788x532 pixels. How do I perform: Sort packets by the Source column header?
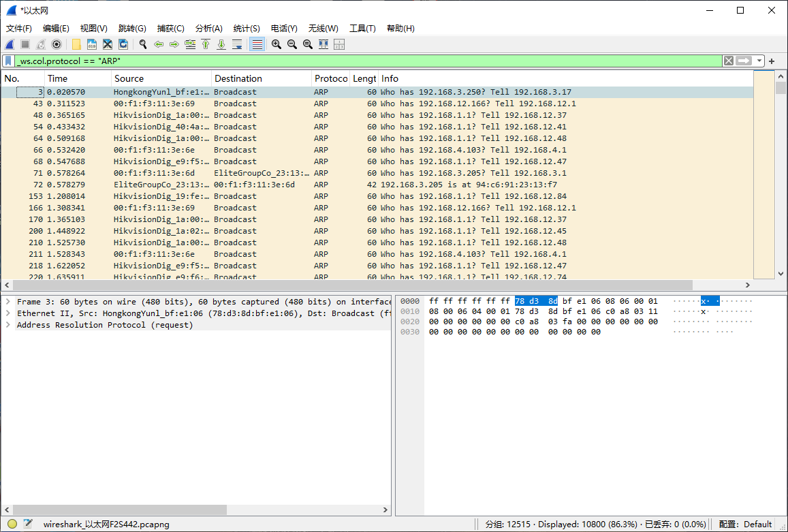161,78
